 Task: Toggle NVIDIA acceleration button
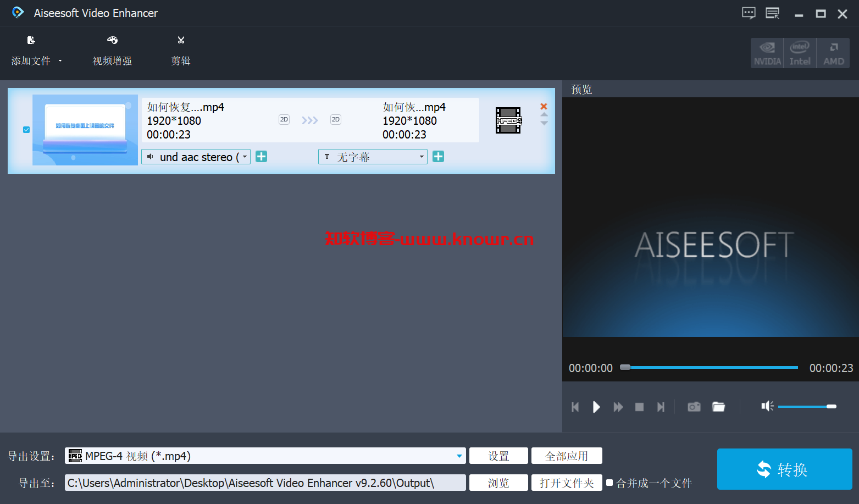pos(767,53)
